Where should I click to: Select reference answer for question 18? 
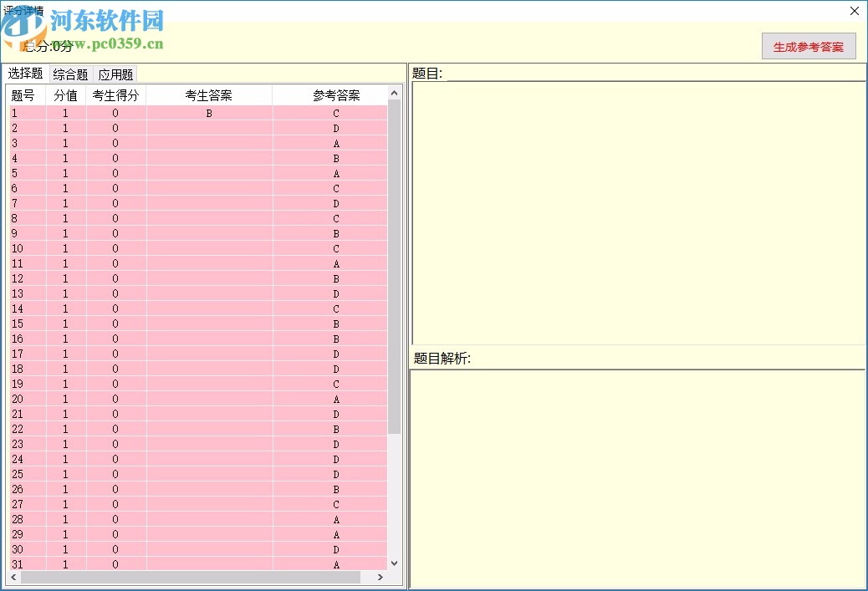(336, 369)
